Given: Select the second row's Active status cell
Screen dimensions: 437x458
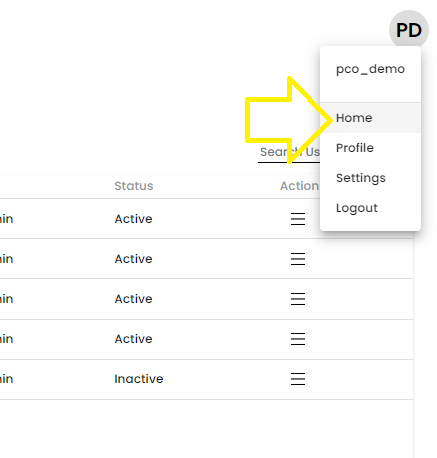Looking at the screenshot, I should [133, 259].
